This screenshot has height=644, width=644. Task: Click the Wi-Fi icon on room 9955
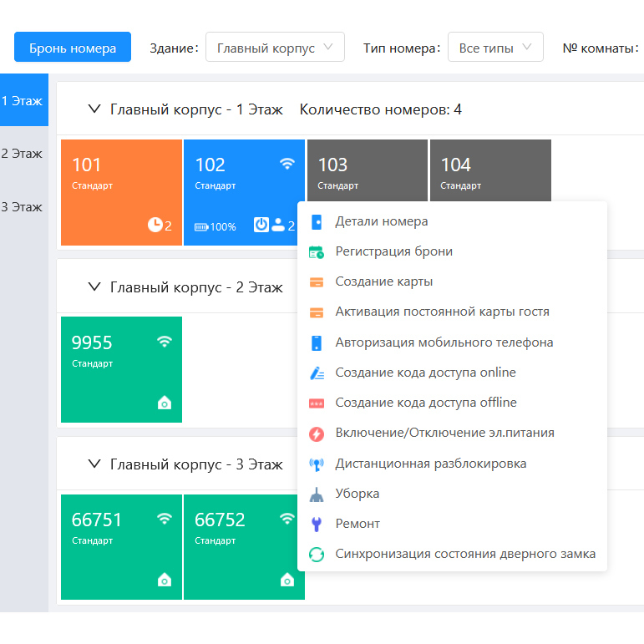(x=165, y=342)
